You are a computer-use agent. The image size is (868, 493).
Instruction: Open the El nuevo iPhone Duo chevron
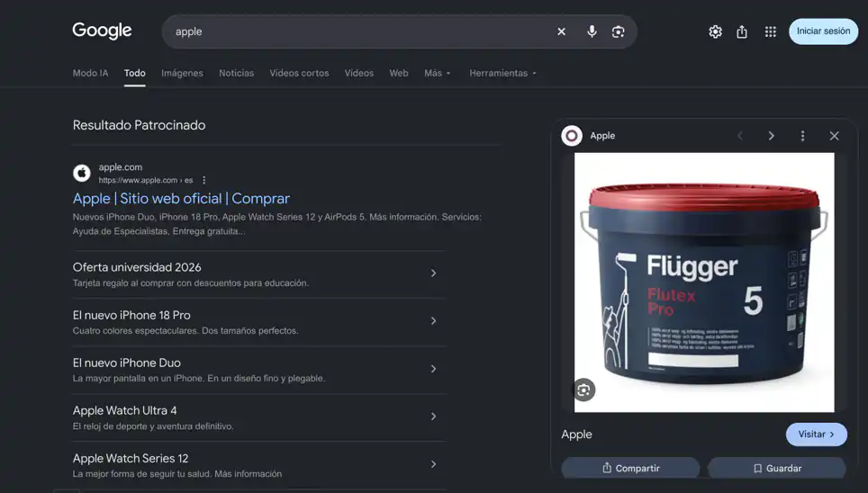pos(433,369)
